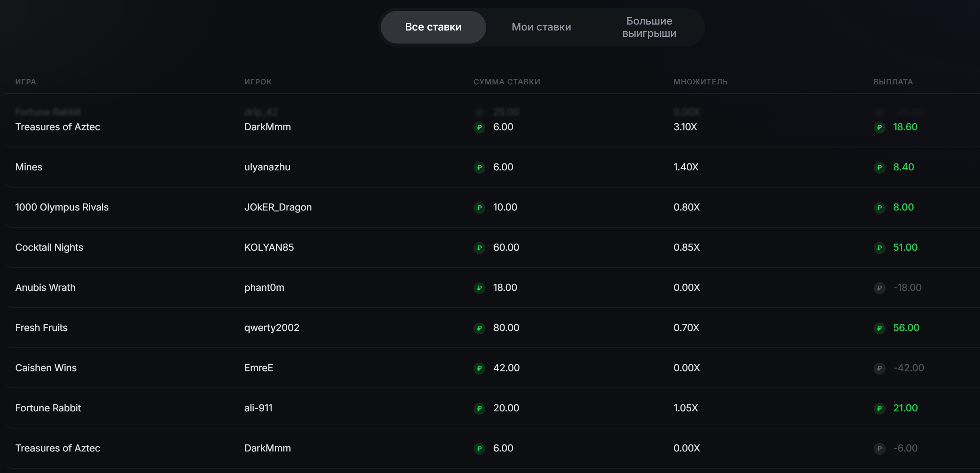This screenshot has height=473, width=980.
Task: Click the ИГРА column header
Action: (26, 82)
